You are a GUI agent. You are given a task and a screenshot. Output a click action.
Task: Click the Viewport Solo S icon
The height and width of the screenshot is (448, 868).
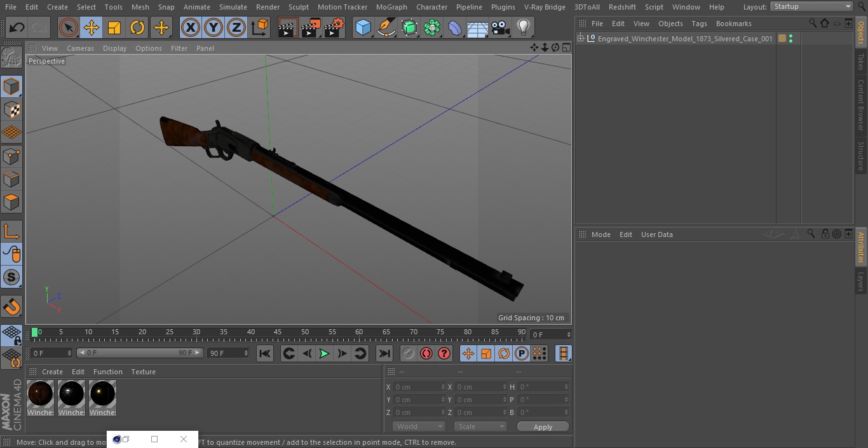11,277
